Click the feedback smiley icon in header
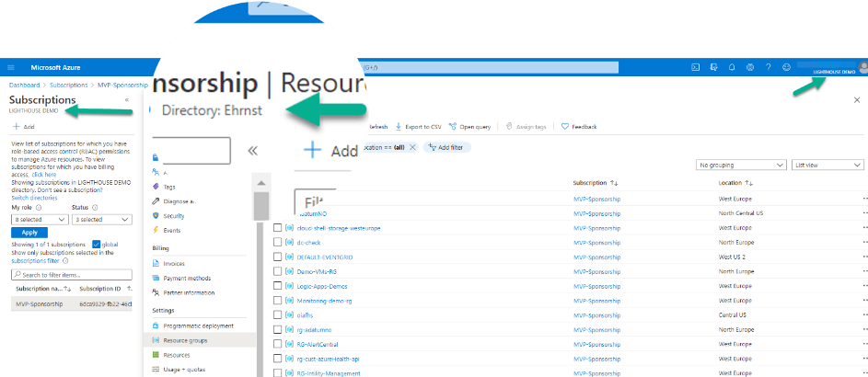The image size is (868, 377). tap(786, 67)
